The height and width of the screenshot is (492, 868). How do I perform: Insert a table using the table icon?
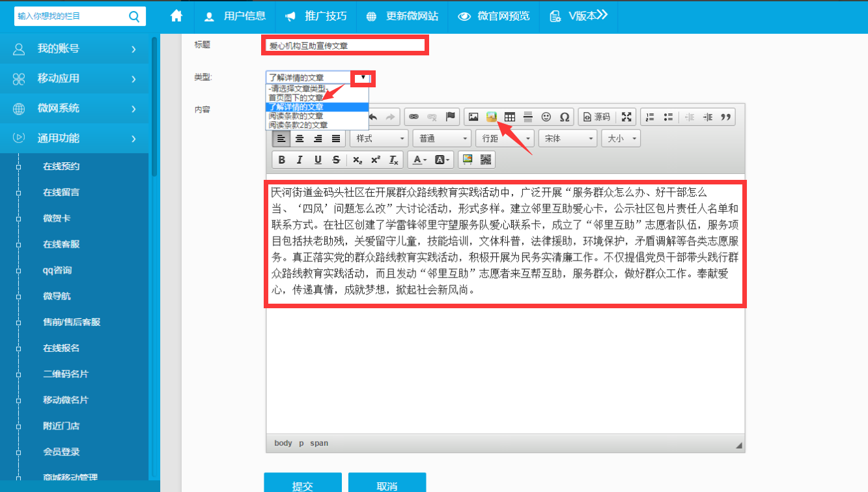510,117
